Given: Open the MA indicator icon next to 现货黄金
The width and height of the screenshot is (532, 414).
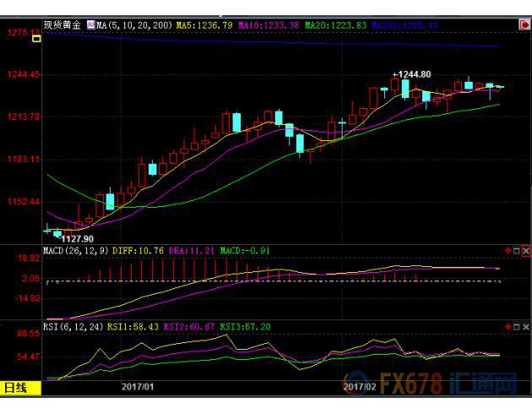Looking at the screenshot, I should pyautogui.click(x=90, y=25).
